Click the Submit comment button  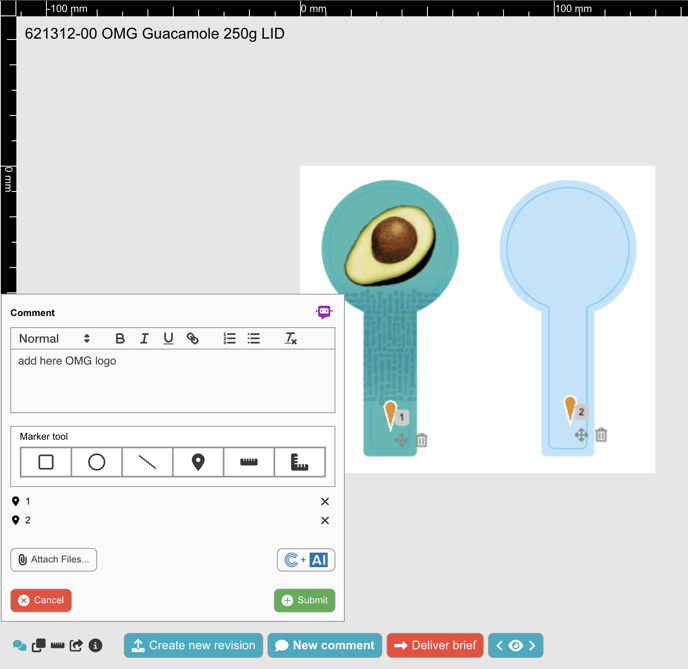point(304,600)
